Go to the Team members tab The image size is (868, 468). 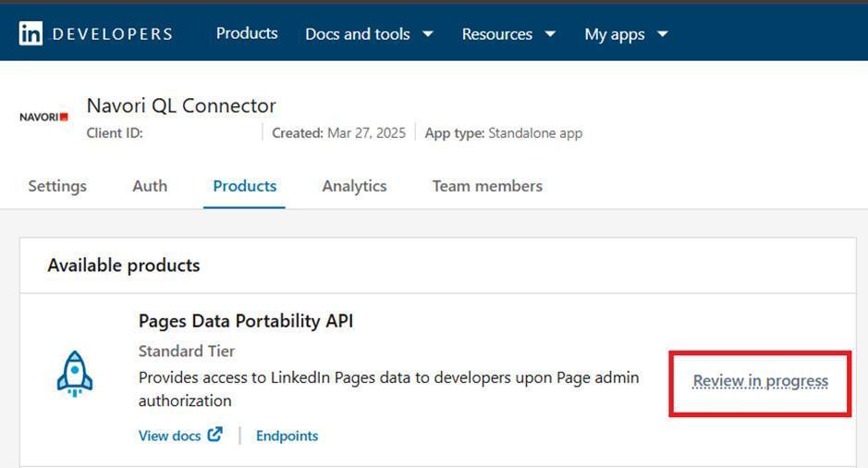pyautogui.click(x=487, y=186)
